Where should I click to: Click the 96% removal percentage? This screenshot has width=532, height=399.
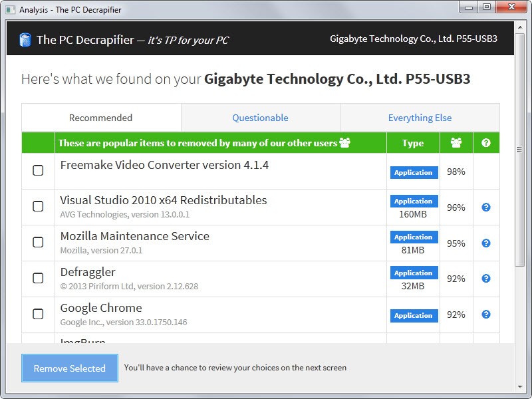pyautogui.click(x=456, y=207)
